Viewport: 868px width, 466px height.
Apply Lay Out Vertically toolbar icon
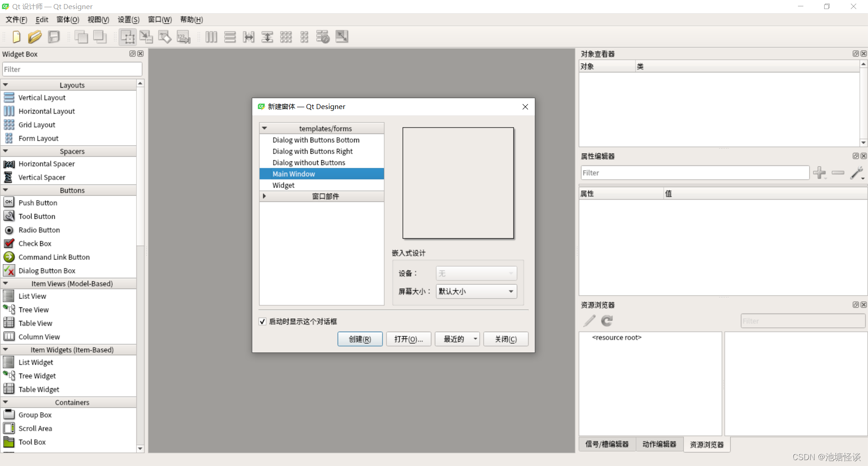[x=230, y=37]
